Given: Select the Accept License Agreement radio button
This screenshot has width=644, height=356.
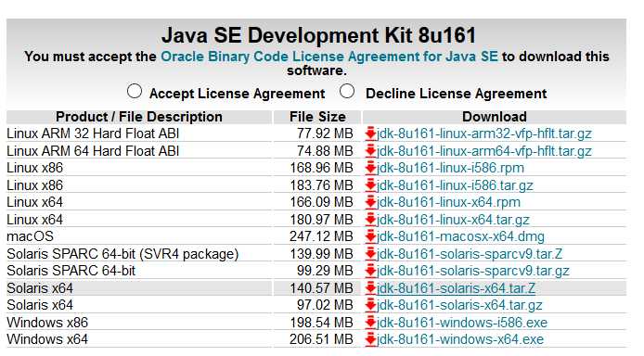Looking at the screenshot, I should [135, 91].
